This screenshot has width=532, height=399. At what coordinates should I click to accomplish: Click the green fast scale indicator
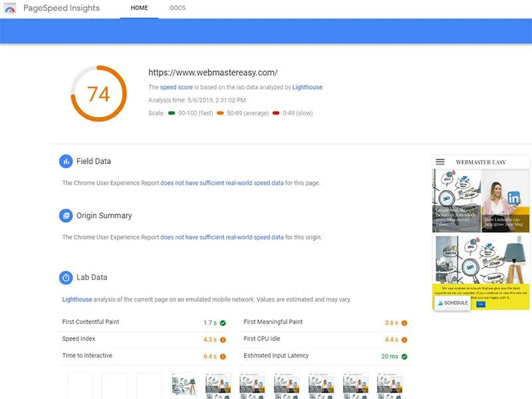coord(172,113)
